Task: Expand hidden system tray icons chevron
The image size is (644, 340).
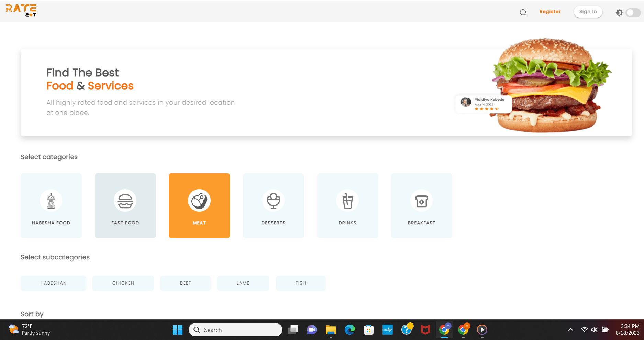Action: tap(570, 330)
